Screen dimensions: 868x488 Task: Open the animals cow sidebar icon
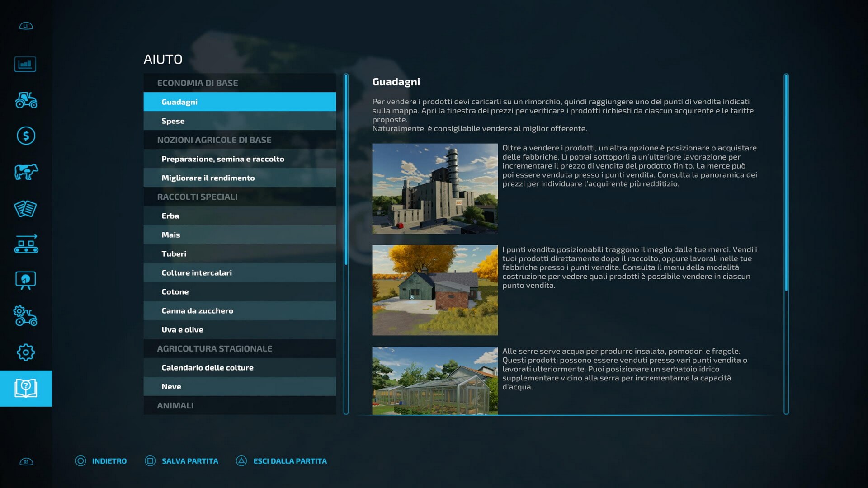coord(26,172)
